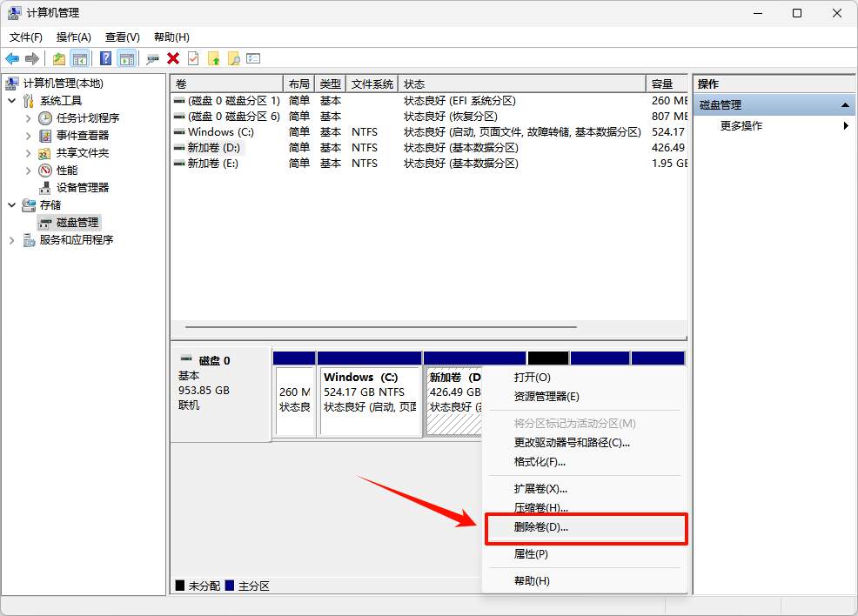
Task: Click the folder with magnifier toolbar icon
Action: 233,58
